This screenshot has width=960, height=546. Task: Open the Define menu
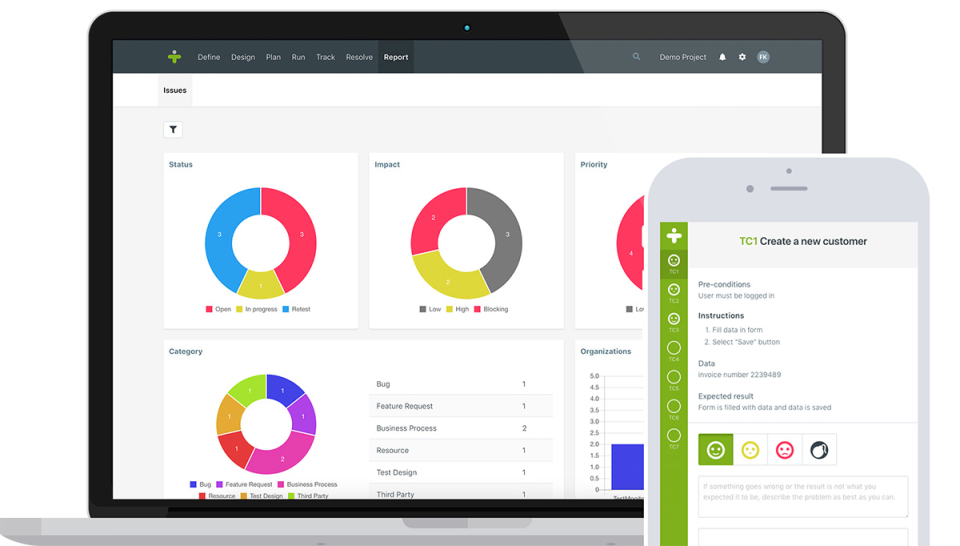point(209,57)
